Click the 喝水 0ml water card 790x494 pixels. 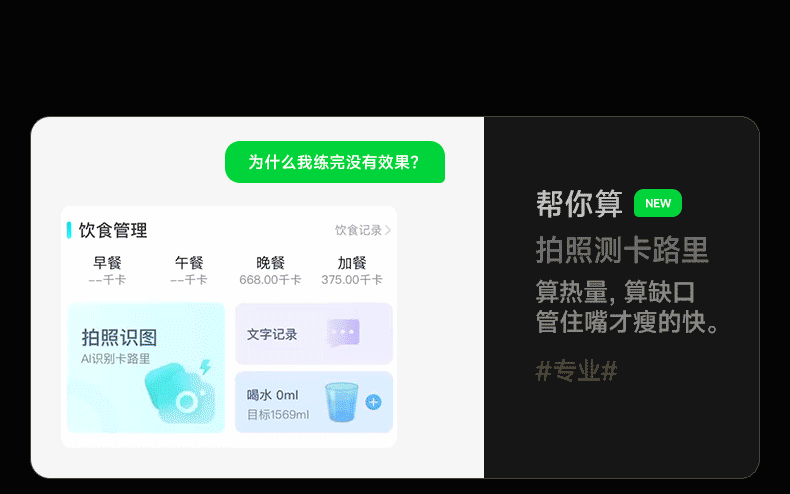coord(314,402)
